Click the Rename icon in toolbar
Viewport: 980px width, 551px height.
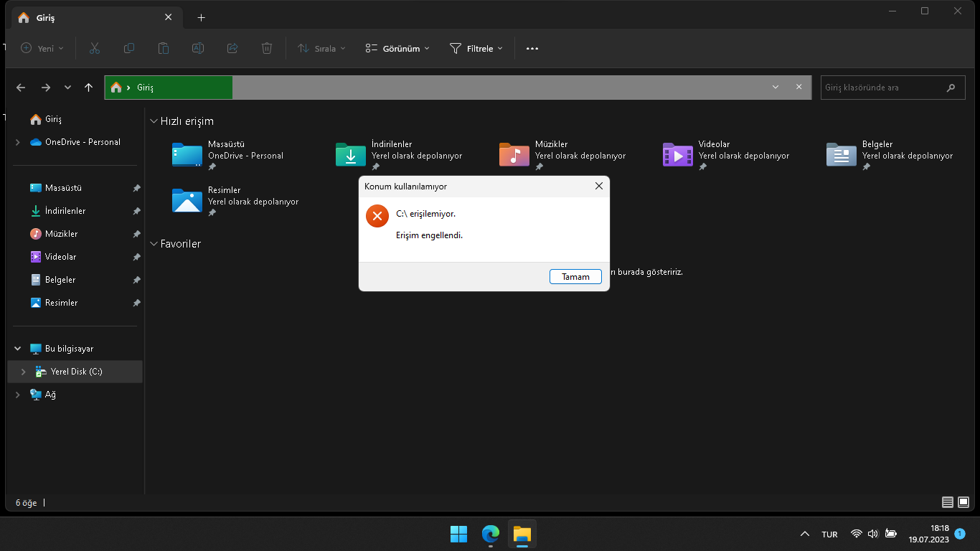pos(198,48)
